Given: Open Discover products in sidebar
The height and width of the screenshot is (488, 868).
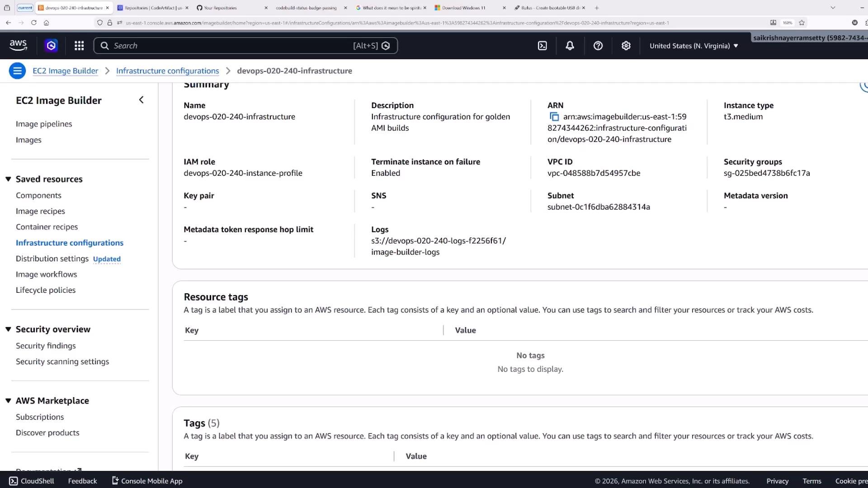Looking at the screenshot, I should click(x=47, y=432).
